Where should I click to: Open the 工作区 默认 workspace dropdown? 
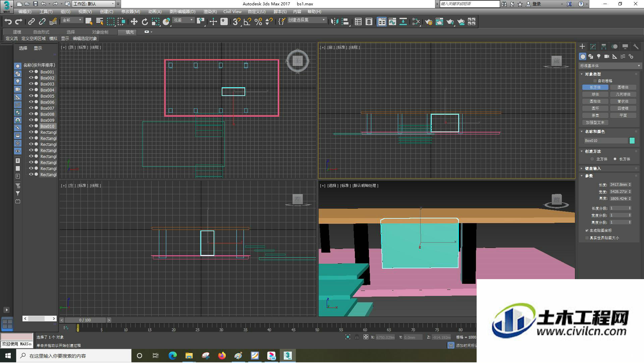(x=94, y=4)
